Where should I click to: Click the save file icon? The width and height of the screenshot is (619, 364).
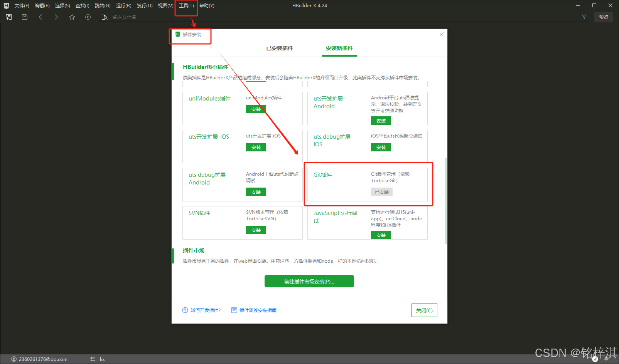(x=25, y=17)
